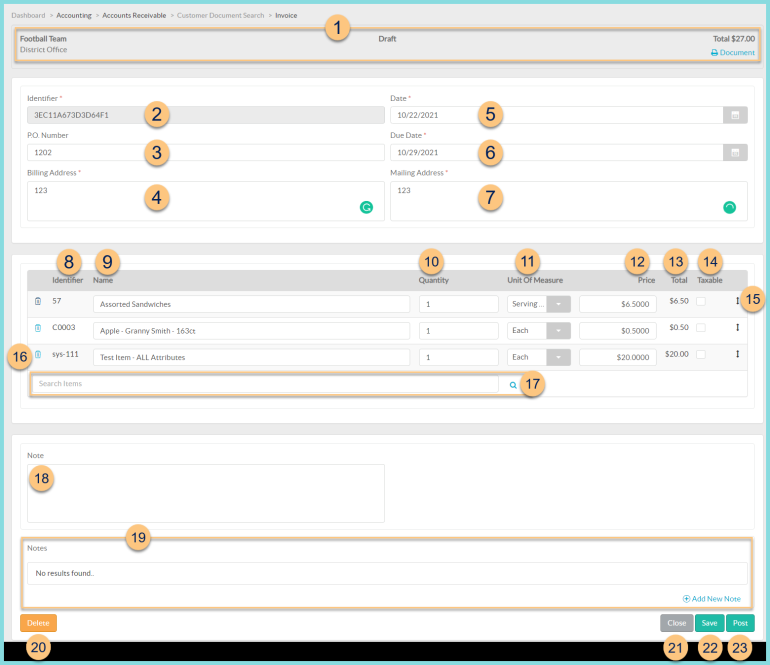Click the trash icon for item sys-111

tap(38, 354)
